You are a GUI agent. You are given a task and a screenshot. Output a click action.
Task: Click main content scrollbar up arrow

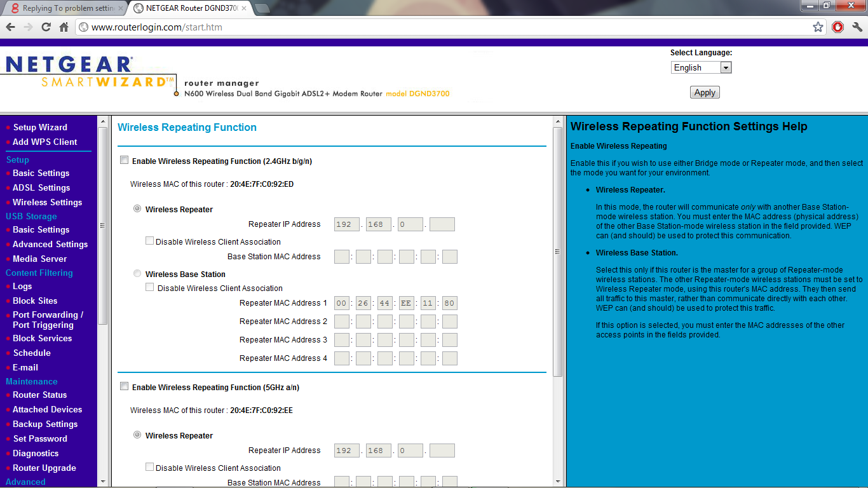click(558, 121)
